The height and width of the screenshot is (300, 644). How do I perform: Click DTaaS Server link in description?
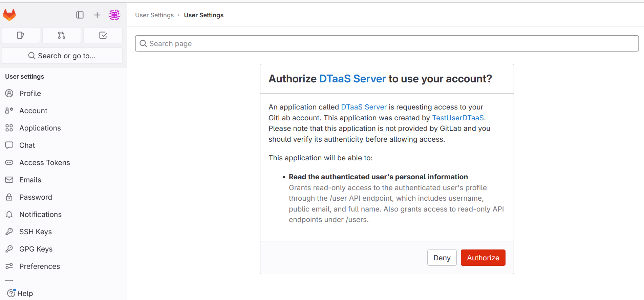tap(364, 107)
